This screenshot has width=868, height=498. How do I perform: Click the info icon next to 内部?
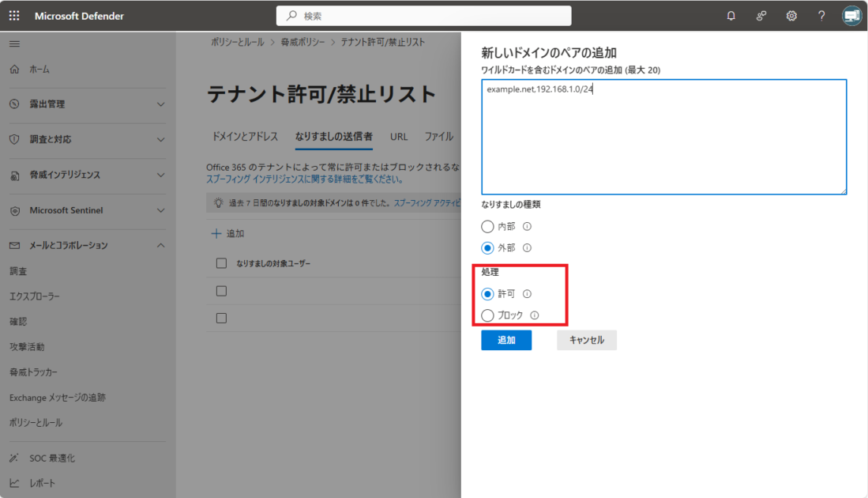coord(528,226)
